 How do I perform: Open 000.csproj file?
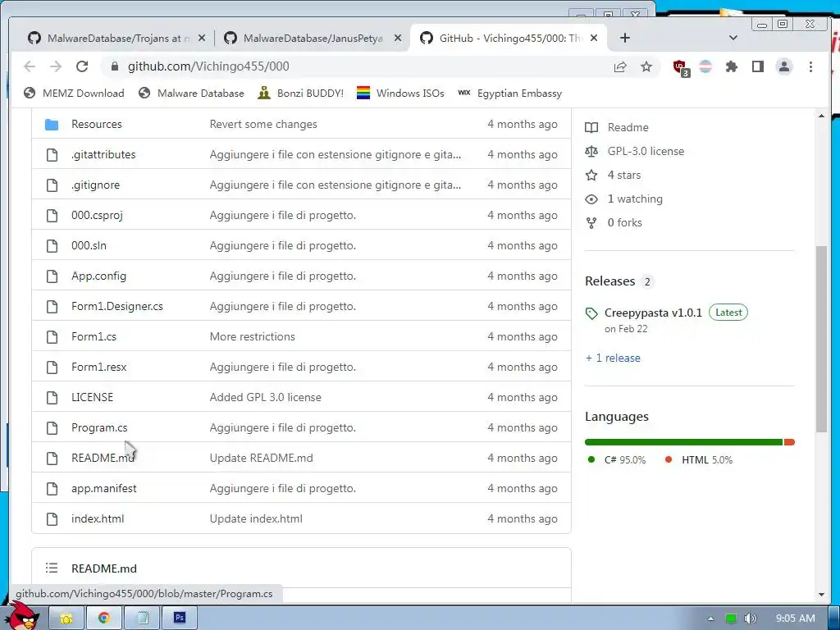(x=97, y=216)
